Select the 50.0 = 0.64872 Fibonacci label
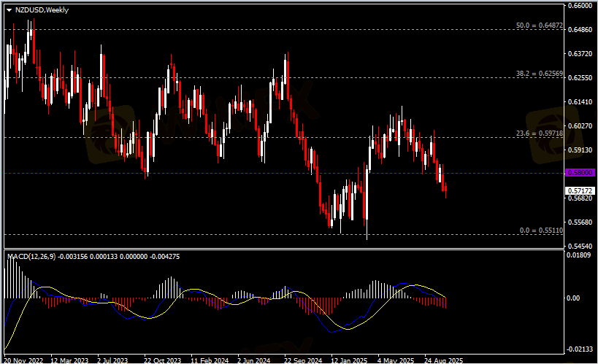Screen dimensions: 598x364 click(539, 26)
